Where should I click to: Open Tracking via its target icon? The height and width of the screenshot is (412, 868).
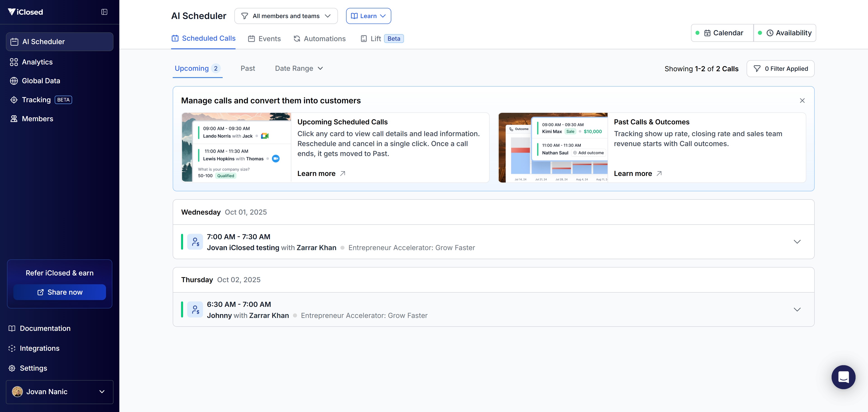tap(14, 100)
